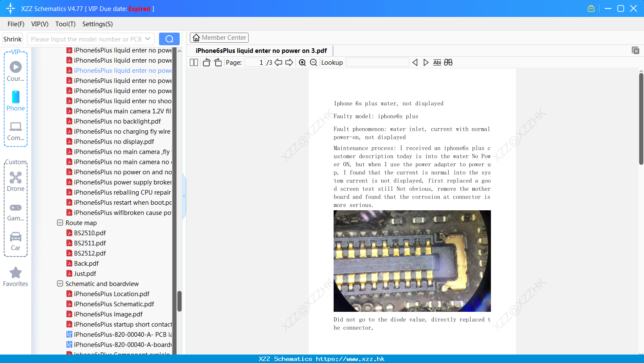Image resolution: width=644 pixels, height=363 pixels.
Task: Open the model number dropdown arrow
Action: 148,39
